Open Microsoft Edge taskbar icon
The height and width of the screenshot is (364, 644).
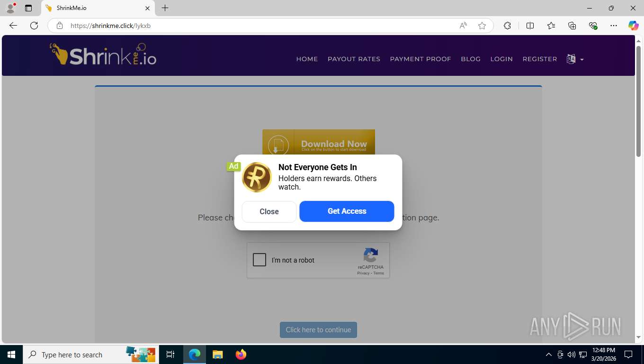(x=195, y=355)
